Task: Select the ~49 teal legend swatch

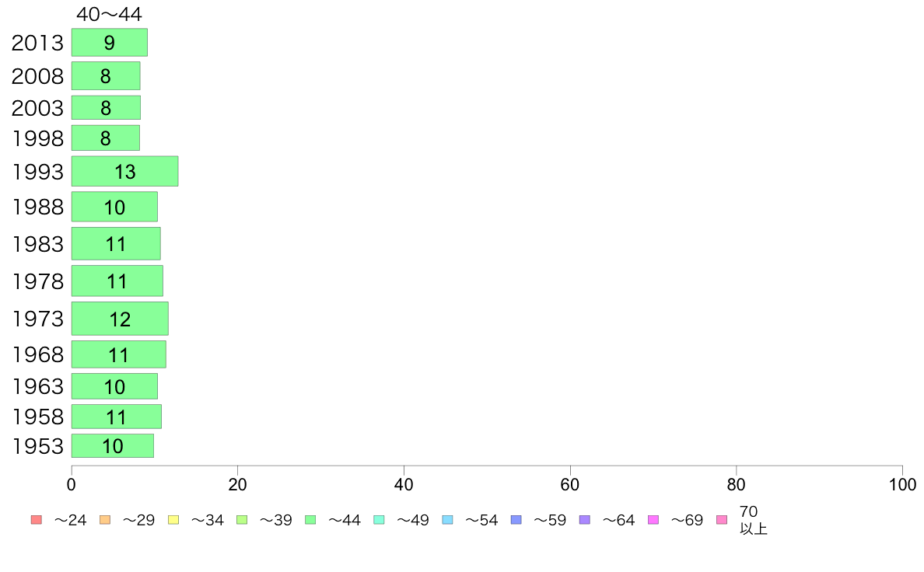Action: coord(379,520)
